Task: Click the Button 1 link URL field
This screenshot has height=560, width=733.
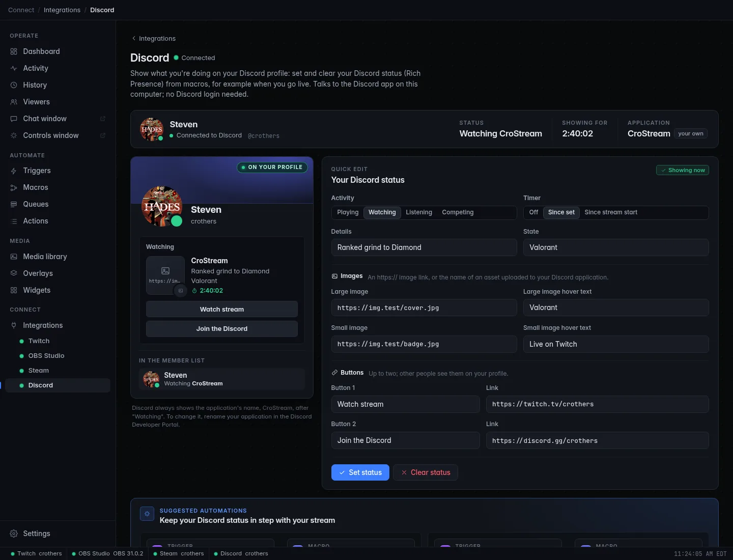Action: coord(598,404)
